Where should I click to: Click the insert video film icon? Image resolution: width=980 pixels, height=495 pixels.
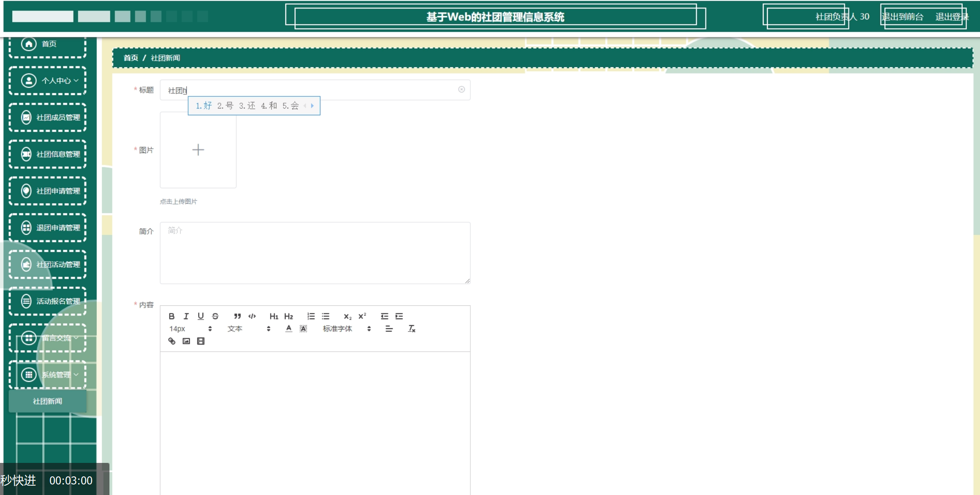click(x=201, y=341)
